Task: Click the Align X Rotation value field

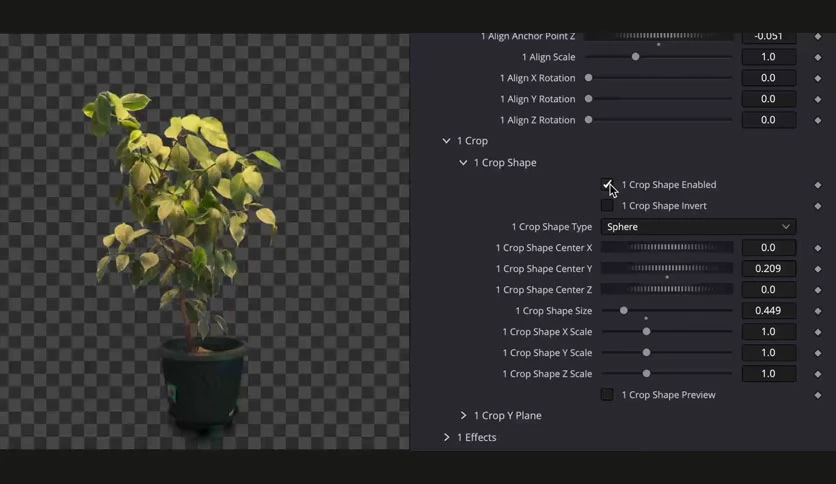Action: (768, 78)
